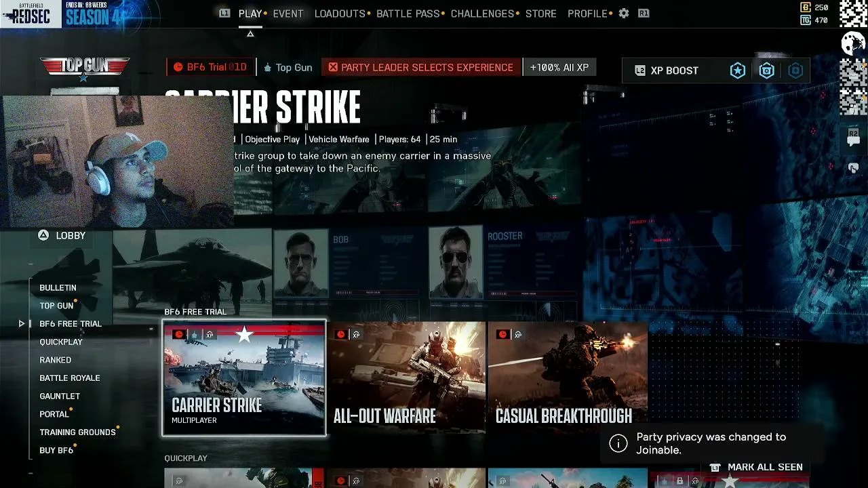
Task: Click the lock icon on bottom-right Quickplay card
Action: [x=679, y=481]
